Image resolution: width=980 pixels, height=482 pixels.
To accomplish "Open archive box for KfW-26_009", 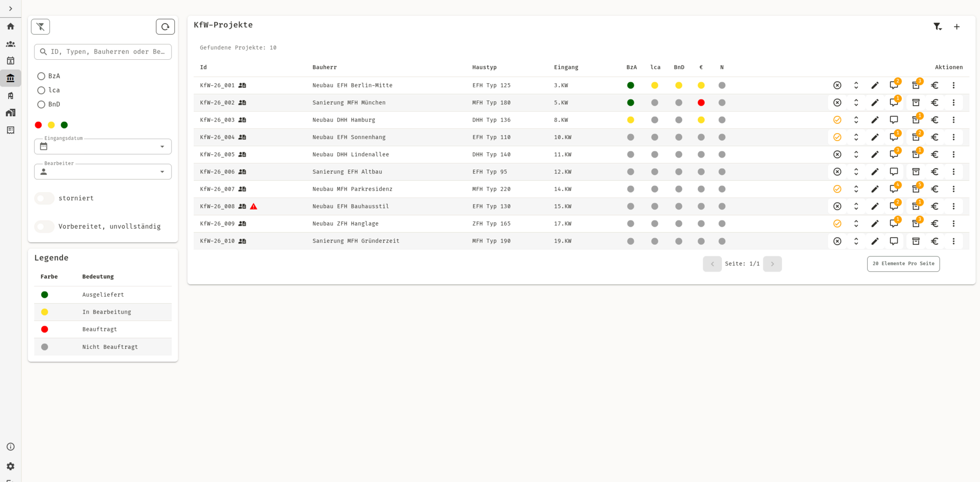I will [916, 224].
